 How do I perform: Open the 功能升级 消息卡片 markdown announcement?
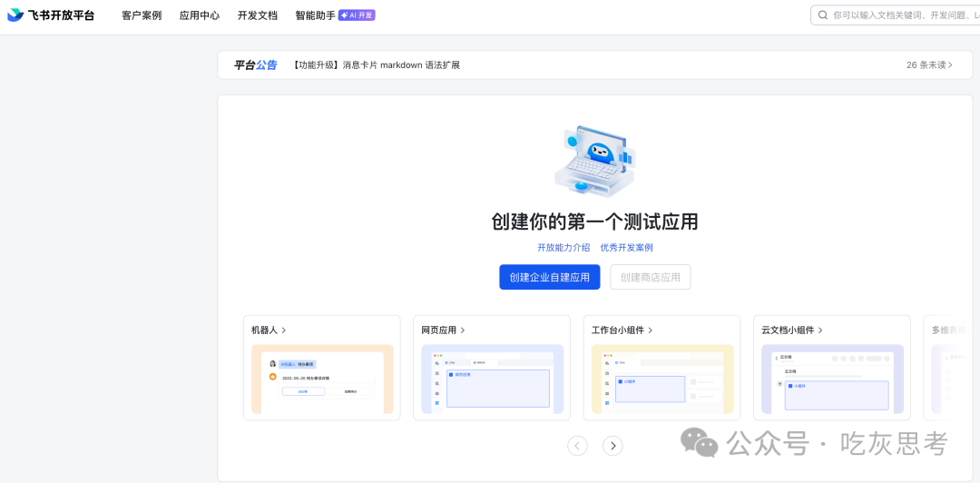(x=377, y=65)
